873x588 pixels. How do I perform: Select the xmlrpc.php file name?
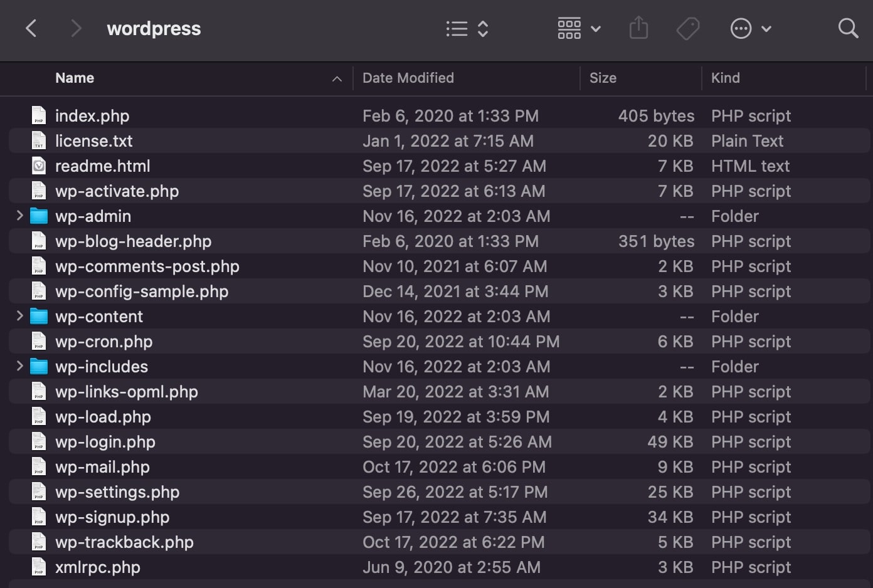98,567
